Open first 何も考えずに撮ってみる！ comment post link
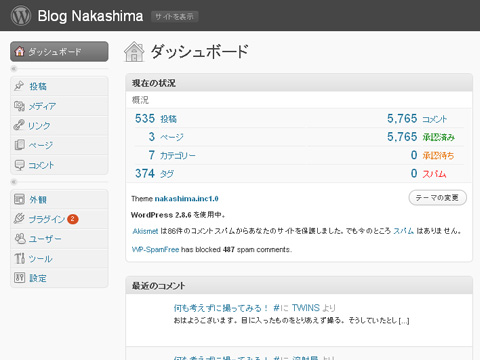The width and height of the screenshot is (480, 360). (x=221, y=308)
